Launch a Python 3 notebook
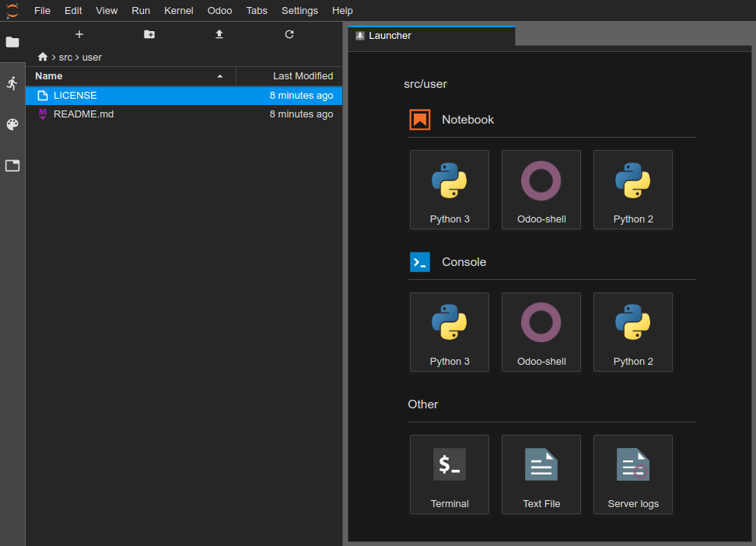Screen dimensions: 756x546 click(x=449, y=190)
